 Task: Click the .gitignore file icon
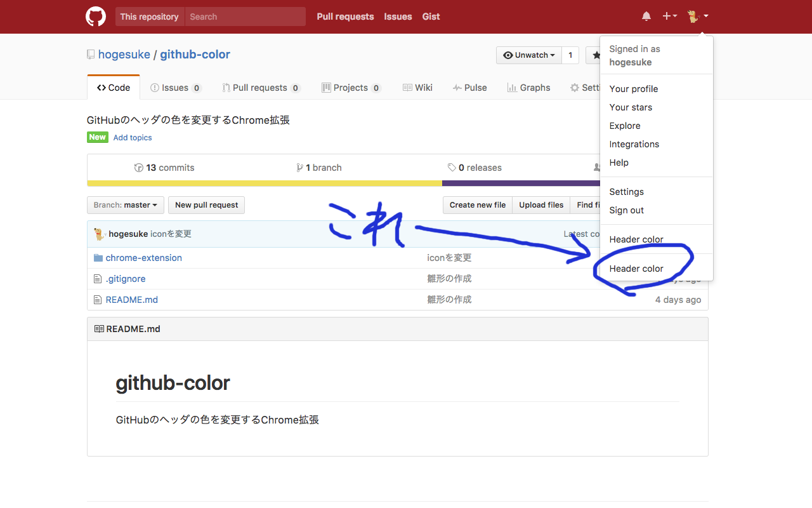[98, 279]
